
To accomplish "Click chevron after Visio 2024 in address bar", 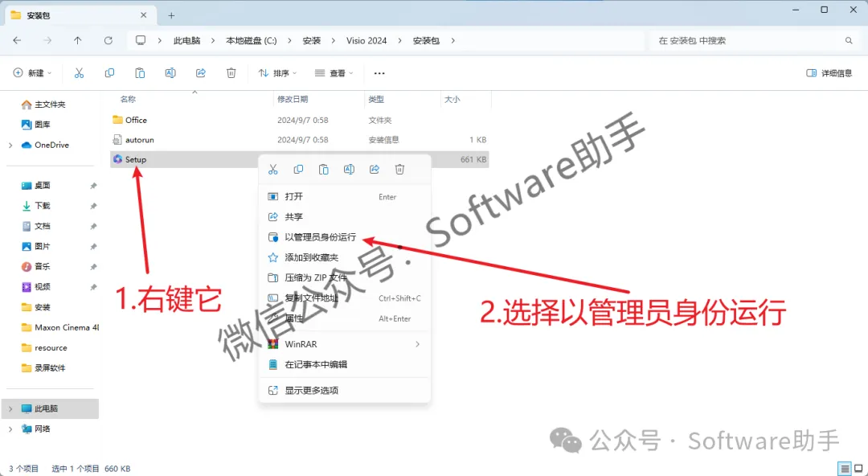I will tap(399, 40).
